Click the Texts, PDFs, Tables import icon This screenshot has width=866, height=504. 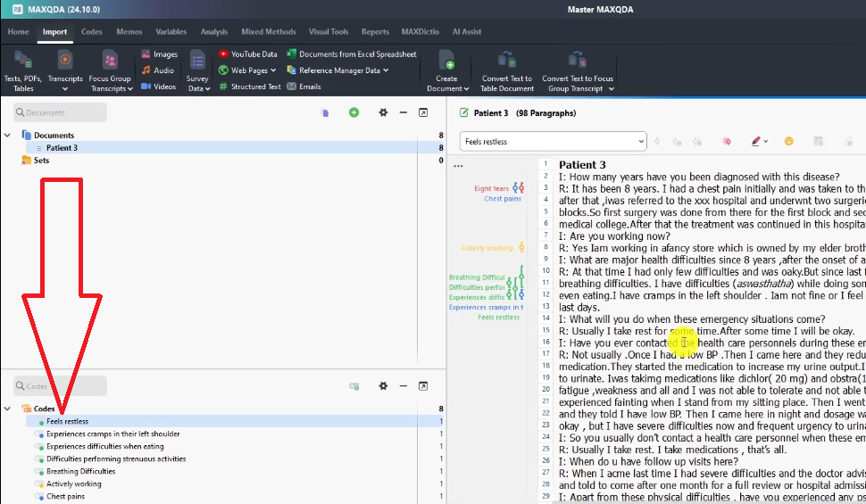[23, 70]
